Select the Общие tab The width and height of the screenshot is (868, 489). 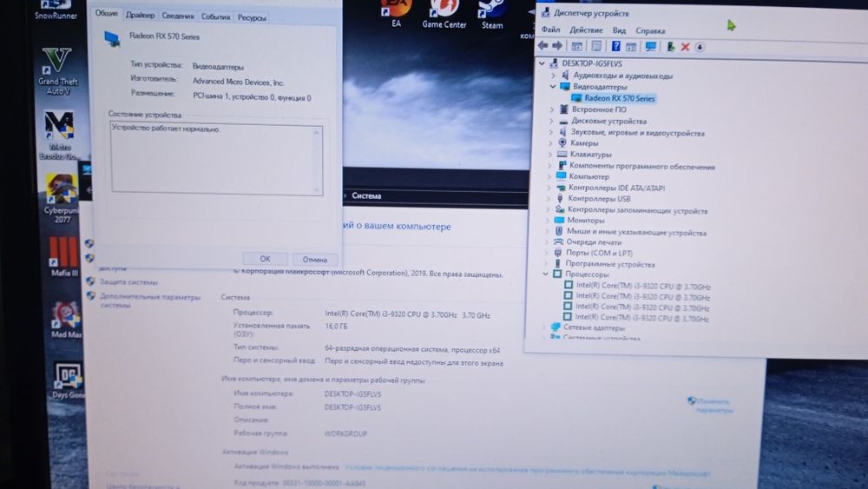pos(106,13)
